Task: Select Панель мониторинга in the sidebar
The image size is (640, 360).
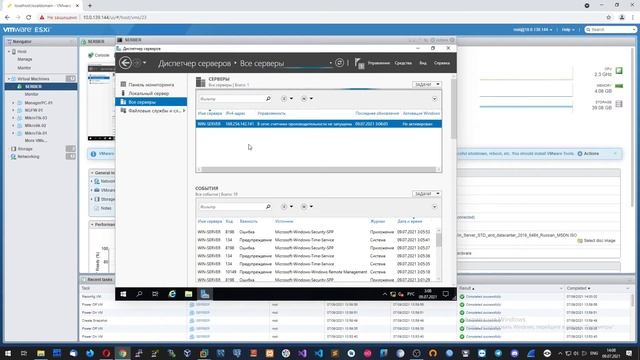Action: [x=151, y=84]
